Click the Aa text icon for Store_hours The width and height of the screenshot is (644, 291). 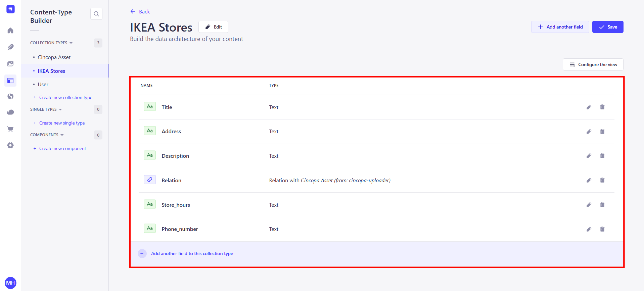[x=150, y=204]
